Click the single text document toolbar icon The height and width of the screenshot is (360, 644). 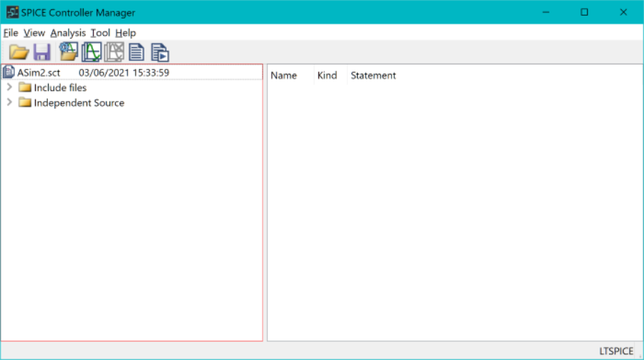click(x=137, y=52)
